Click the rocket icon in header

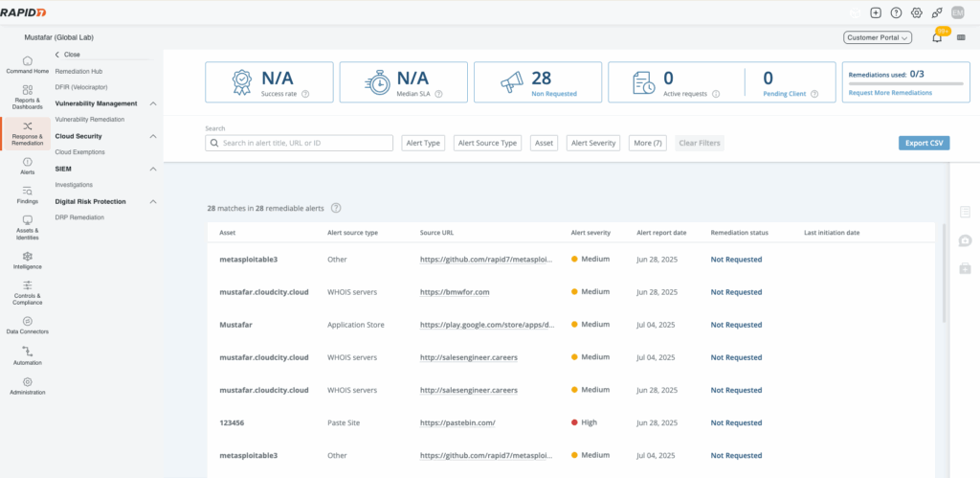coord(937,12)
